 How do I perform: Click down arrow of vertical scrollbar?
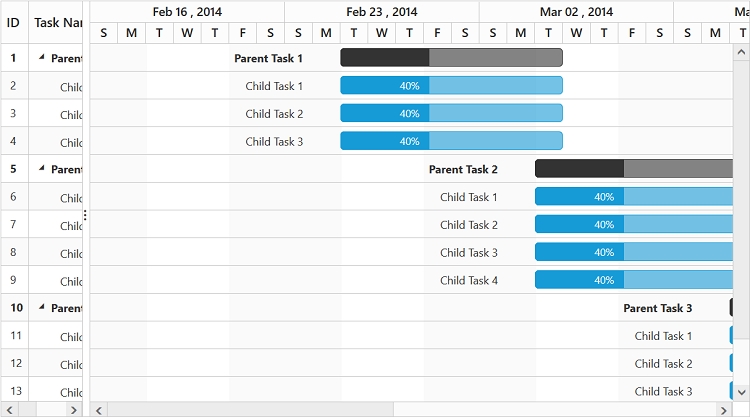[741, 394]
